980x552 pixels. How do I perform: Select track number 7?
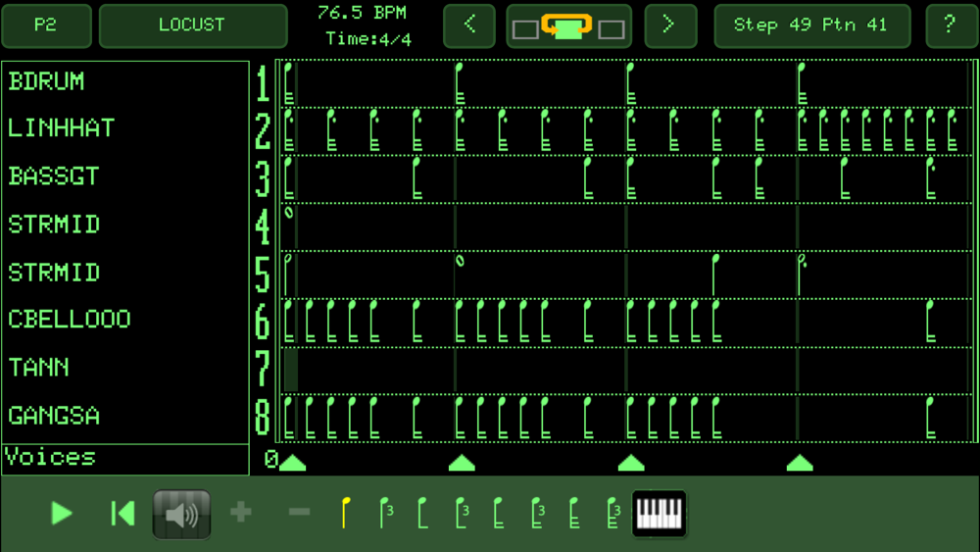263,370
